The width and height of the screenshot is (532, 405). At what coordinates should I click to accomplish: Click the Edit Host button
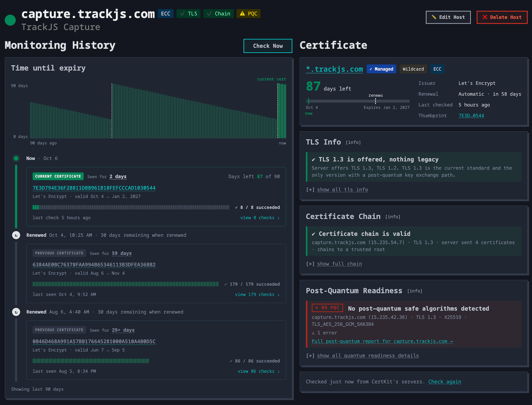click(448, 17)
